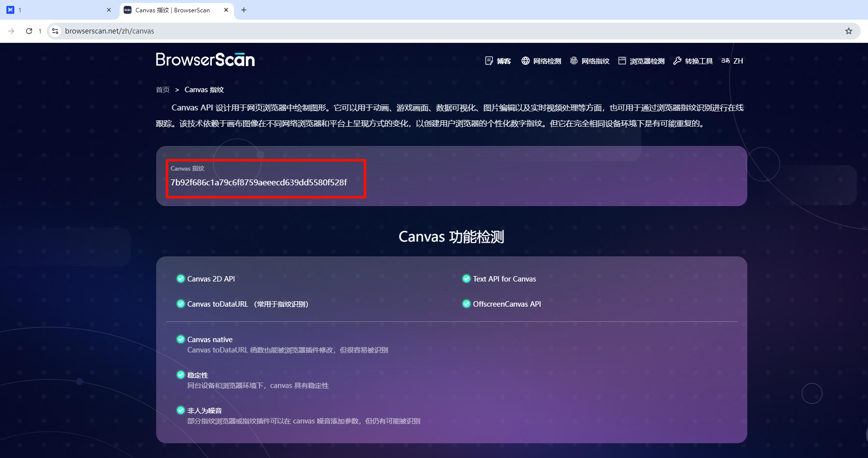Viewport: 868px width, 458px height.
Task: Click the 稳定性 check icon
Action: click(x=181, y=375)
